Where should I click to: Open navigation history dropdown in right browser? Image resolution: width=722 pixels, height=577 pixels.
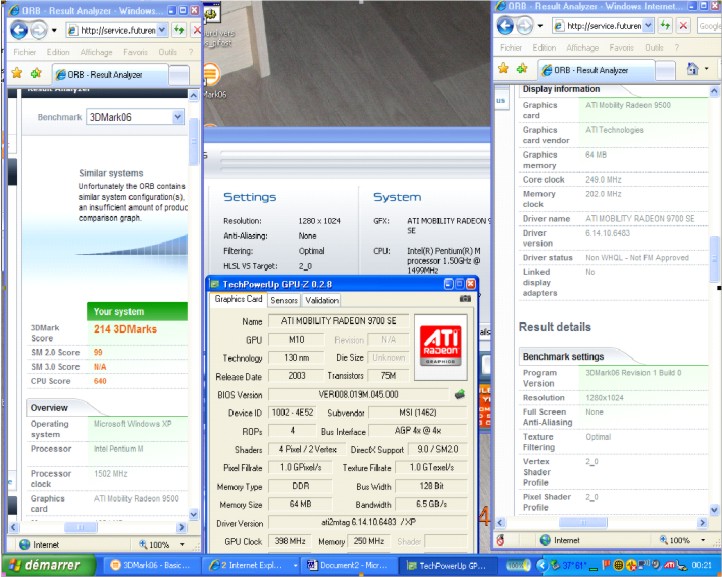click(x=540, y=26)
